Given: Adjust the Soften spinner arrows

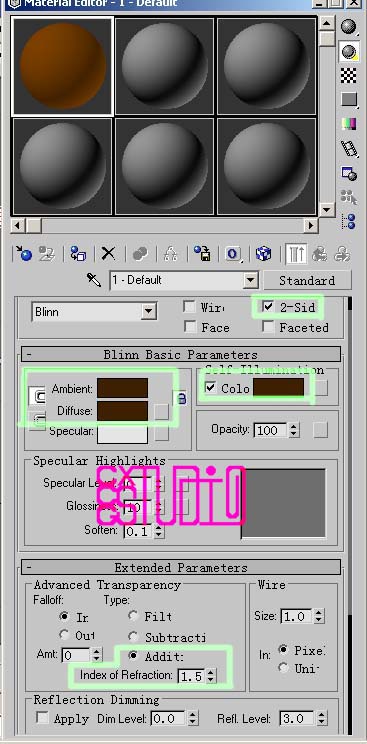Looking at the screenshot, I should 159,530.
